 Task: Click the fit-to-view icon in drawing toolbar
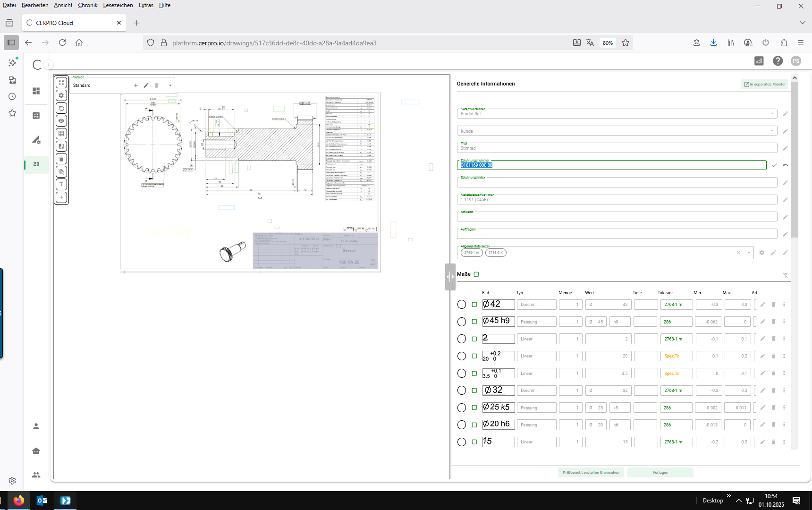click(x=61, y=83)
